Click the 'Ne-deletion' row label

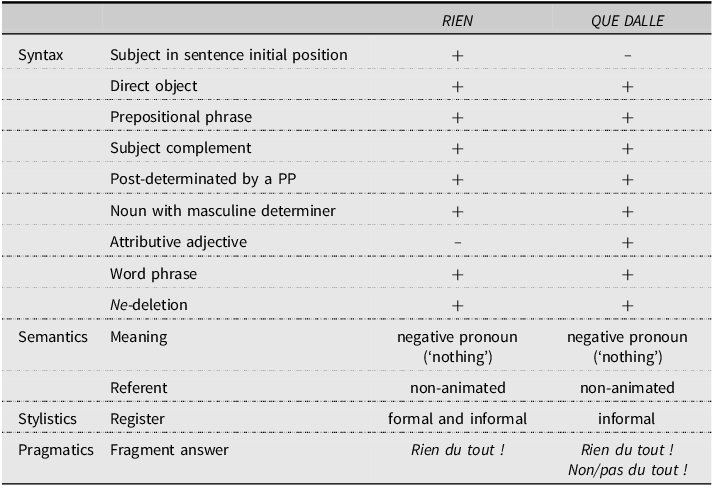[149, 305]
